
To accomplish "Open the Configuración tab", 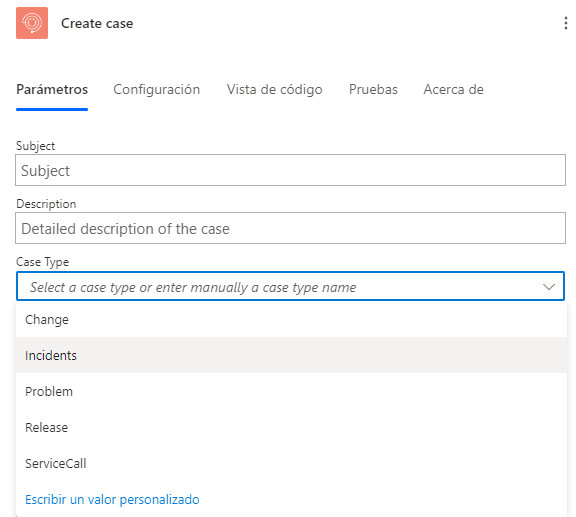I will point(156,90).
